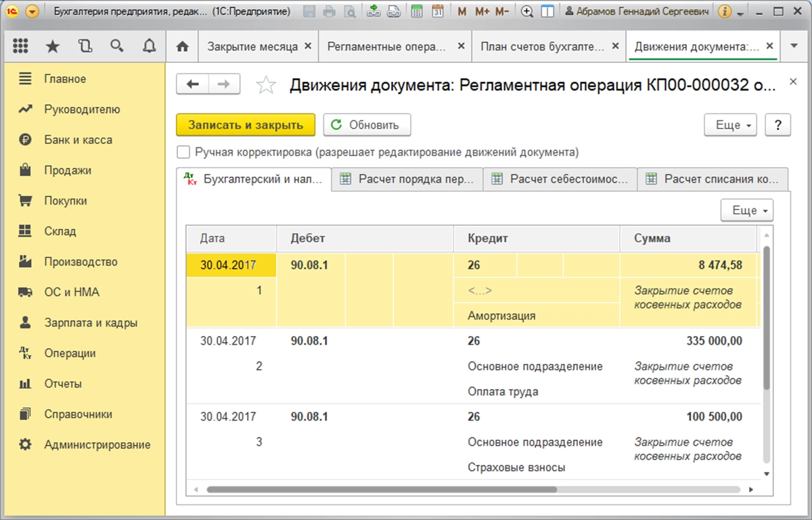Open the history icon in toolbar

pos(85,46)
